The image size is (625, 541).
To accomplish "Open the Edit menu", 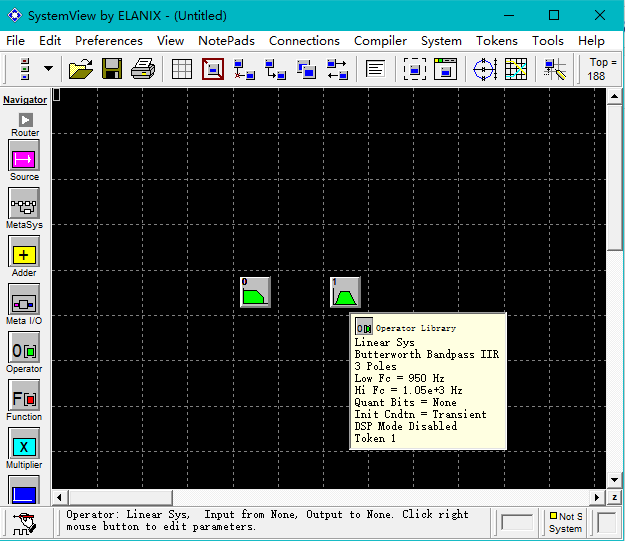I will 50,41.
